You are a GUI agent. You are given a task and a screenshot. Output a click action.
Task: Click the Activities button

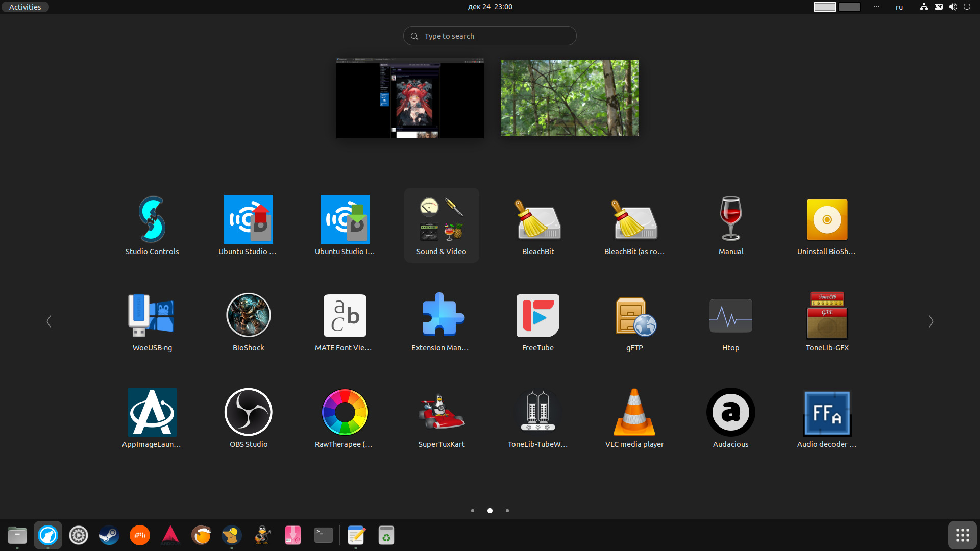click(x=25, y=7)
